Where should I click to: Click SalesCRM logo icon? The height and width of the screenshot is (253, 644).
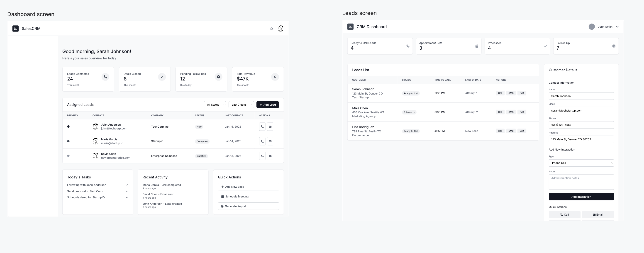(15, 29)
